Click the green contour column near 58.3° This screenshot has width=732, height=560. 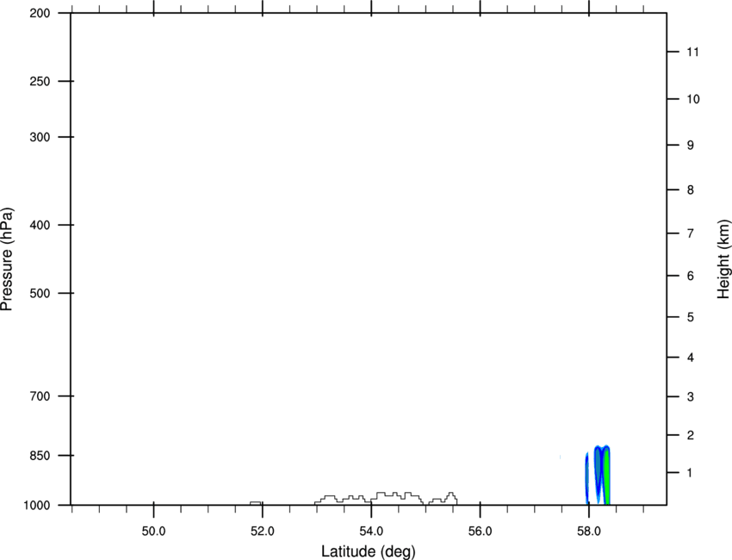606,476
